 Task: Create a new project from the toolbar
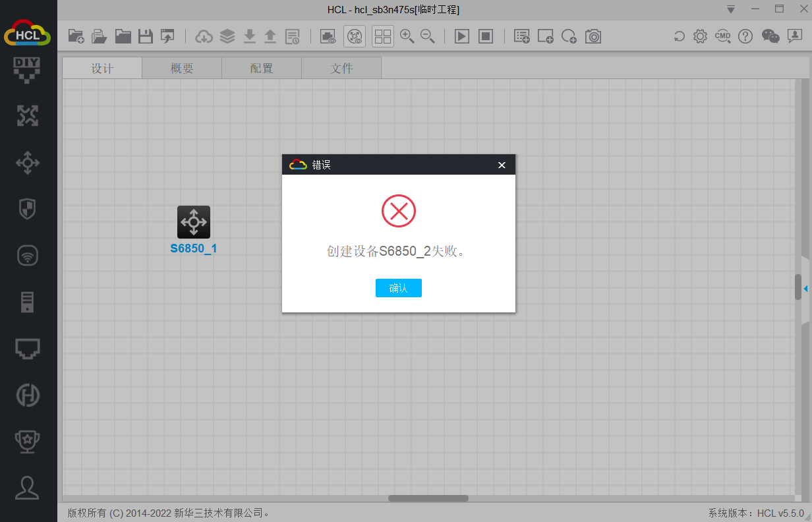(x=76, y=36)
